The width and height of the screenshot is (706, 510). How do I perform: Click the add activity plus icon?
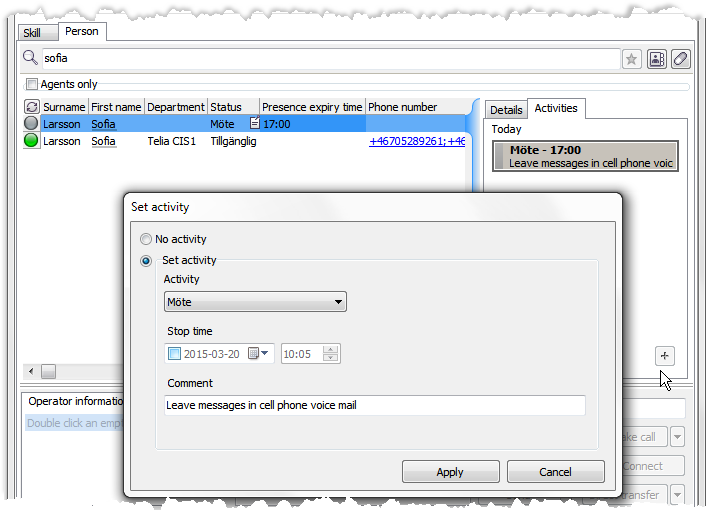pos(666,355)
